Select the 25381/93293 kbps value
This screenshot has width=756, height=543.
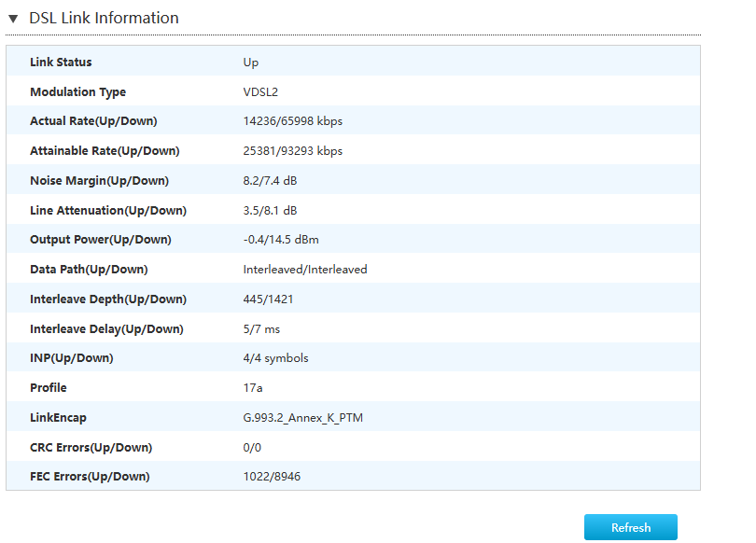pos(292,151)
